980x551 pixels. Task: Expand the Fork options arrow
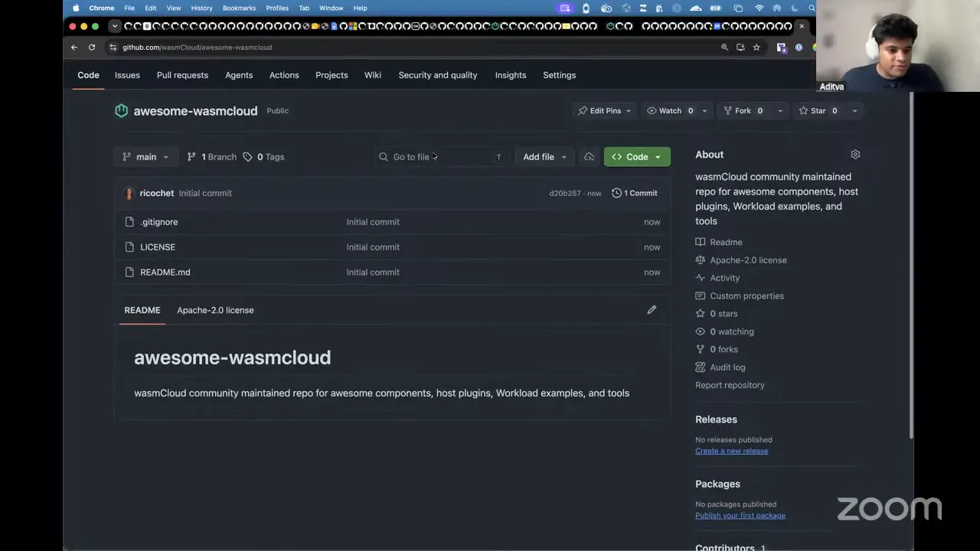[780, 111]
